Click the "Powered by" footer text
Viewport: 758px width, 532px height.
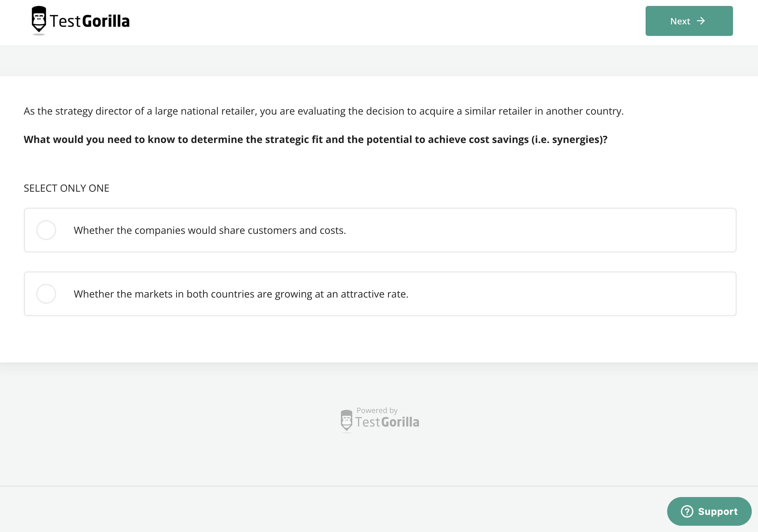(x=377, y=411)
